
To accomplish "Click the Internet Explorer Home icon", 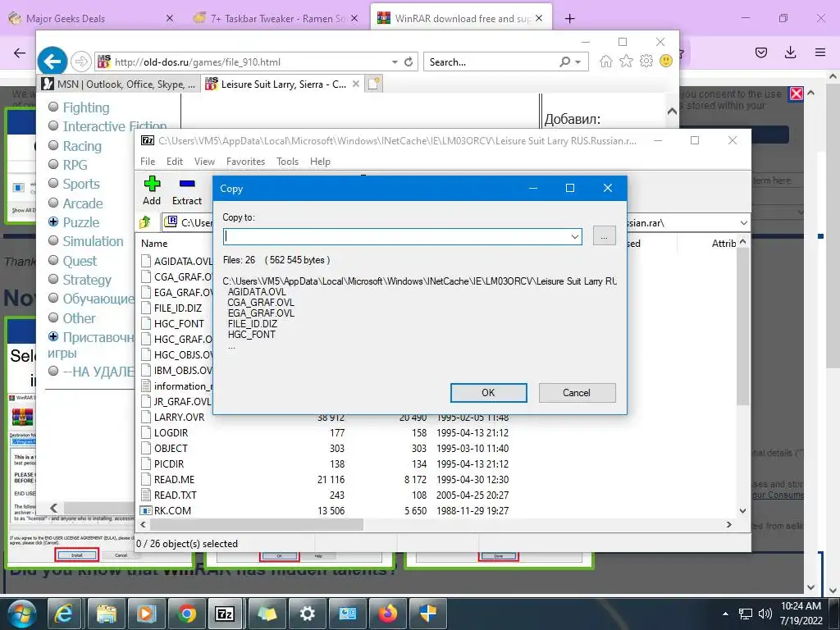I will [x=606, y=61].
